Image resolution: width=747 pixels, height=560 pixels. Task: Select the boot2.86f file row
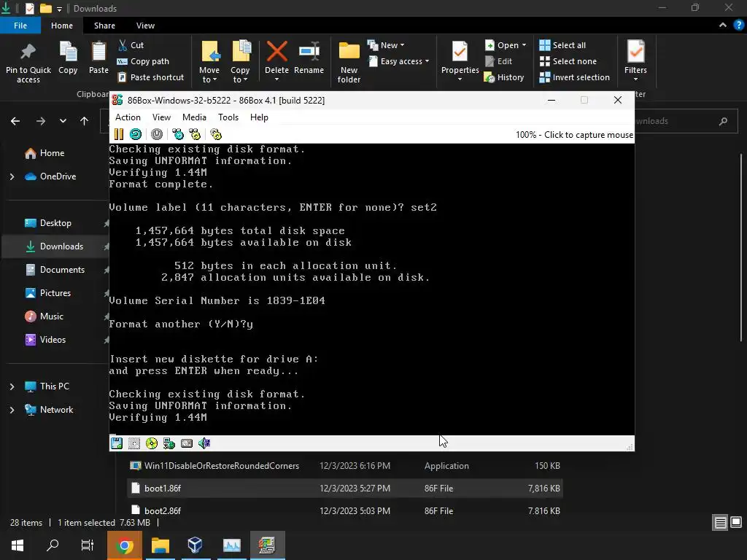point(345,511)
